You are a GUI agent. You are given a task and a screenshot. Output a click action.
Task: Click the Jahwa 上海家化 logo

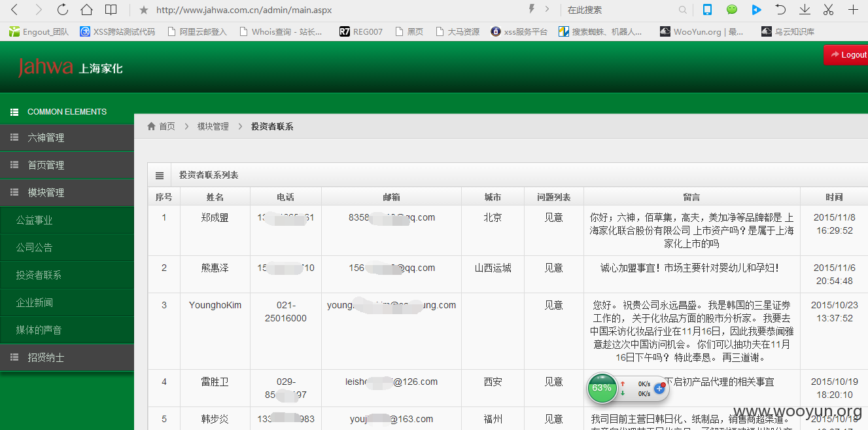pos(70,67)
